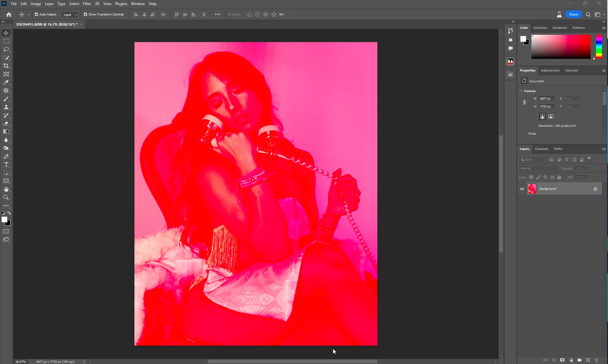Click the hue spectrum slider
This screenshot has height=364, width=608.
pos(599,47)
